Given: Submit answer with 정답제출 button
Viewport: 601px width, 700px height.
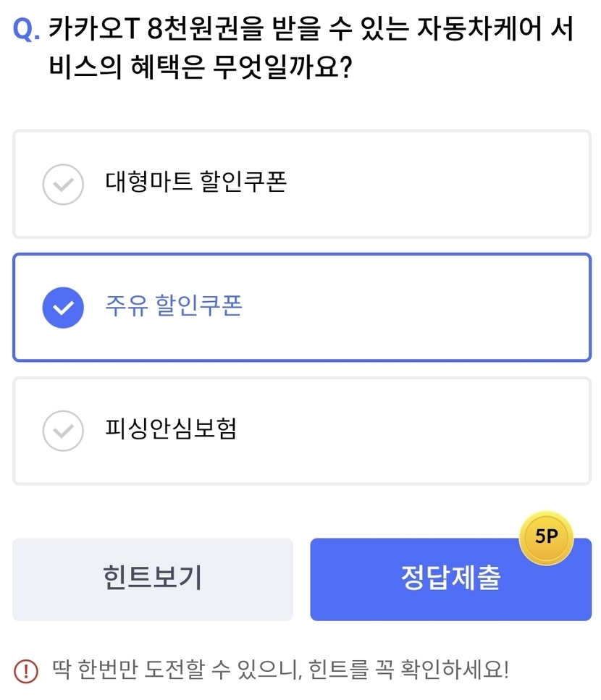Looking at the screenshot, I should pyautogui.click(x=450, y=579).
